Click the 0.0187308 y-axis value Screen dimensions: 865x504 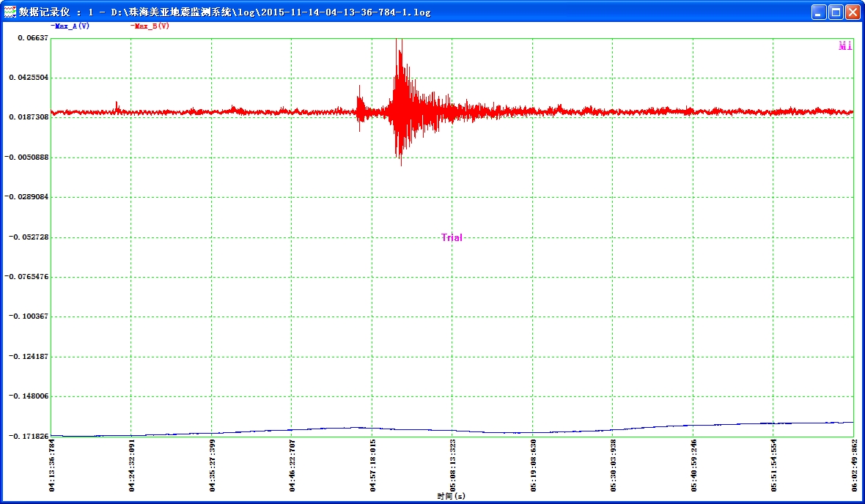click(x=29, y=117)
